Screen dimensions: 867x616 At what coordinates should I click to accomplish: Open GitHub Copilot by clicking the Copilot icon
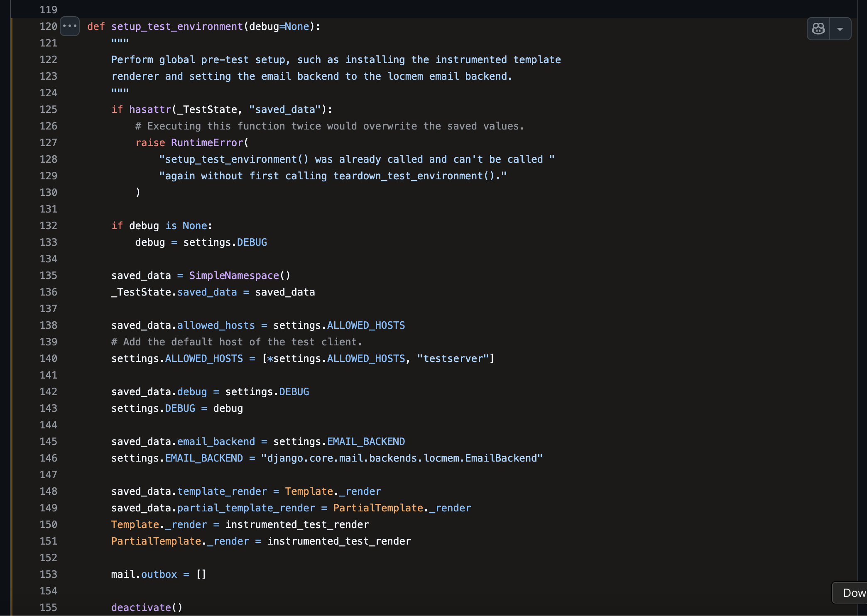click(818, 28)
